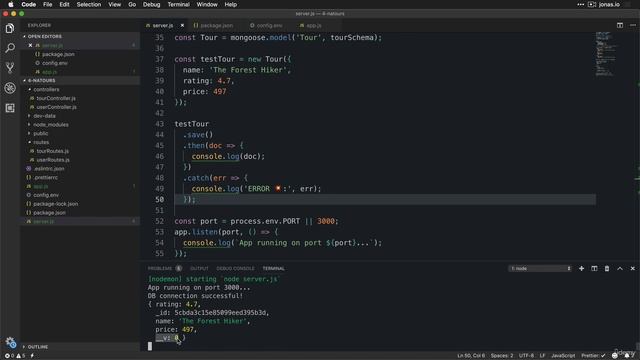Open editor More Actions ellipsis
Screen dimensions: 640x360
pyautogui.click(x=633, y=25)
